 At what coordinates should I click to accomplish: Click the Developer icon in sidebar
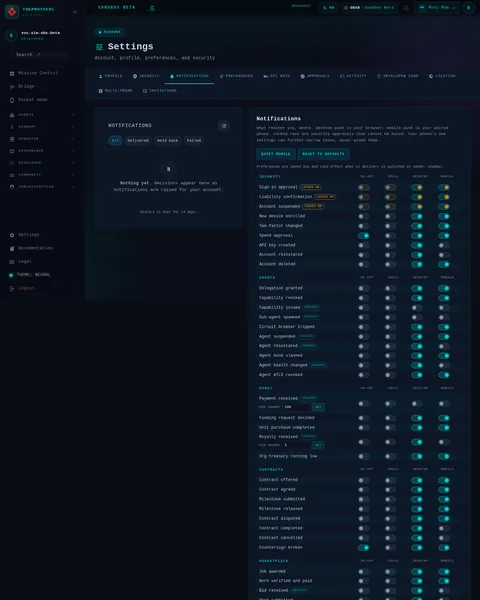point(12,163)
